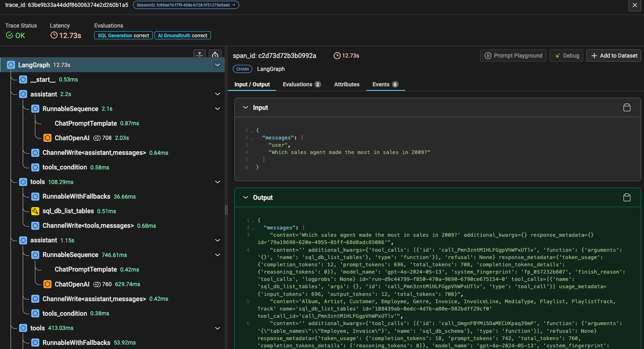644x349 pixels.
Task: Close the trace details panel
Action: [x=635, y=5]
